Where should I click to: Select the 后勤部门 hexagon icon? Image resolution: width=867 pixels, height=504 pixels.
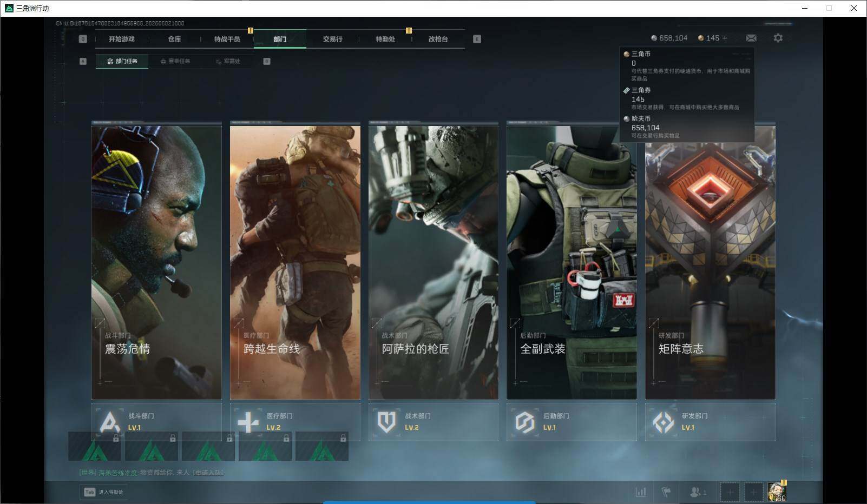coord(525,422)
